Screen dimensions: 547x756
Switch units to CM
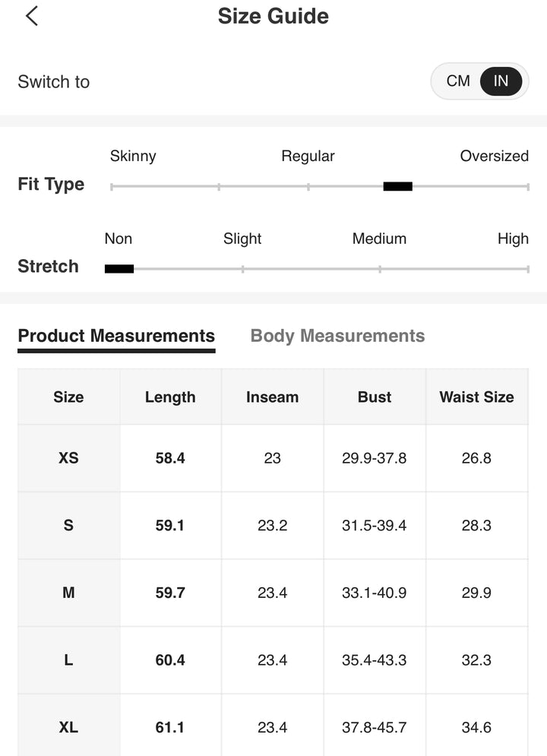pos(458,81)
